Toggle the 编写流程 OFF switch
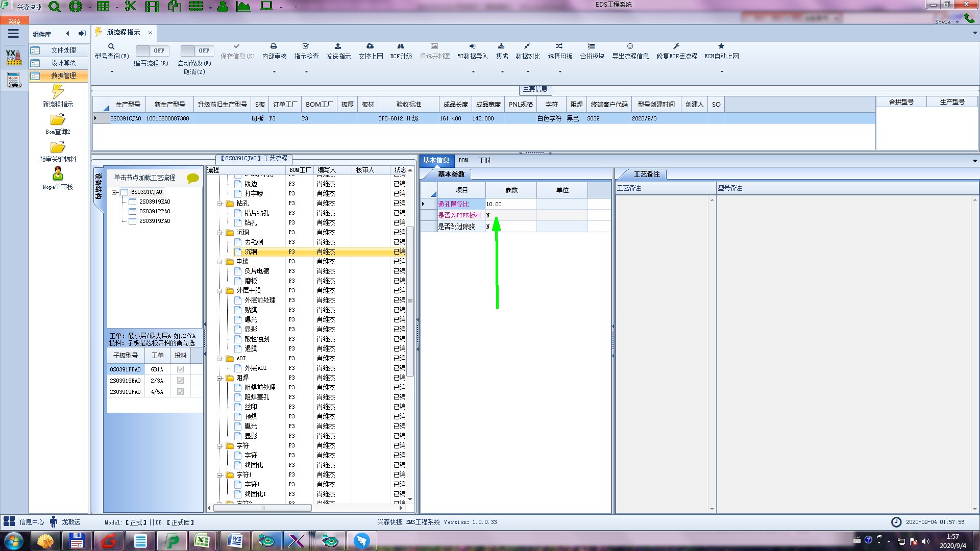This screenshot has height=551, width=980. pyautogui.click(x=152, y=51)
